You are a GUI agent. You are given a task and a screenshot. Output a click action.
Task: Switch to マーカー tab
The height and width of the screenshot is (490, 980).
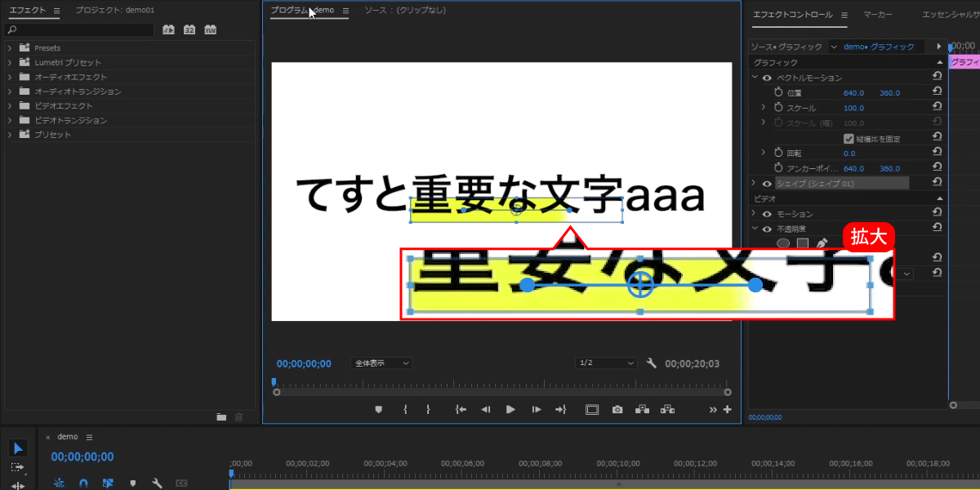click(x=877, y=15)
